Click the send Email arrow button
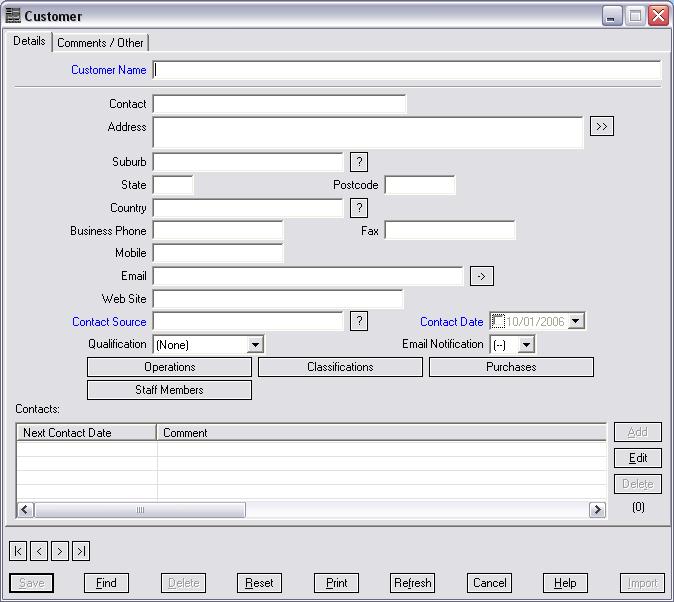The height and width of the screenshot is (602, 674). tap(482, 276)
